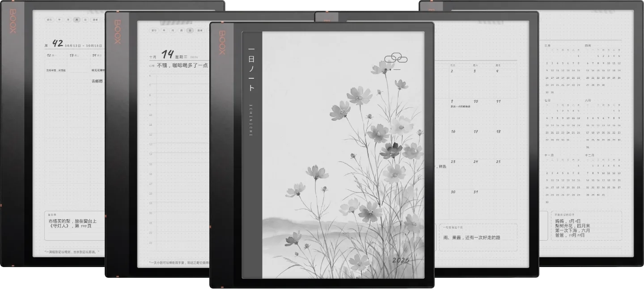Switch to 清单 tab on daily planner
The image size is (644, 289).
[199, 30]
